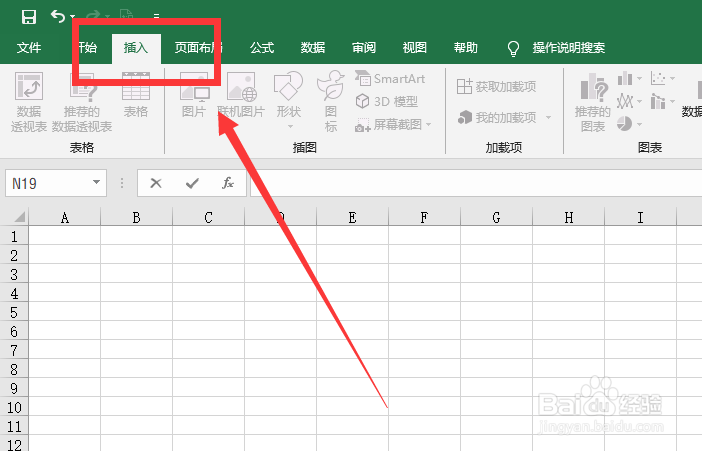Click inside the formula bar input
Viewport: 702px width, 451px height.
(476, 183)
